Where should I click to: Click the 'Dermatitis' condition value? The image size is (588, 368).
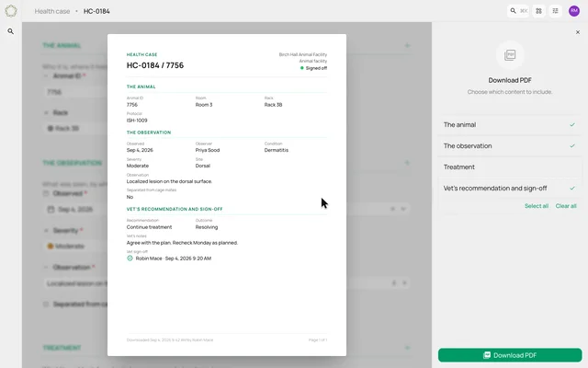coord(277,150)
